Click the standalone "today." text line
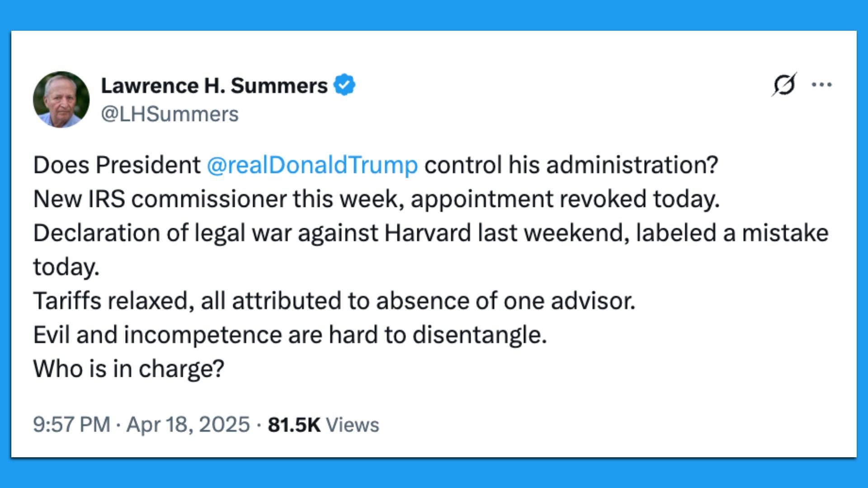The image size is (868, 488). point(66,267)
